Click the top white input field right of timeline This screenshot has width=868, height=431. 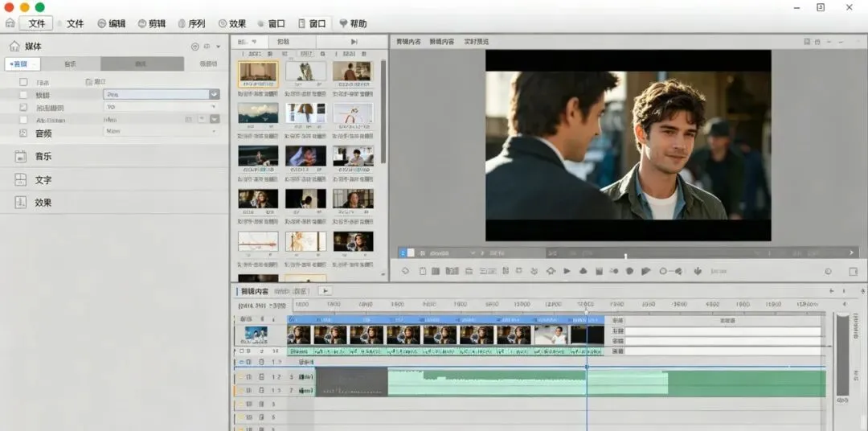tap(723, 330)
